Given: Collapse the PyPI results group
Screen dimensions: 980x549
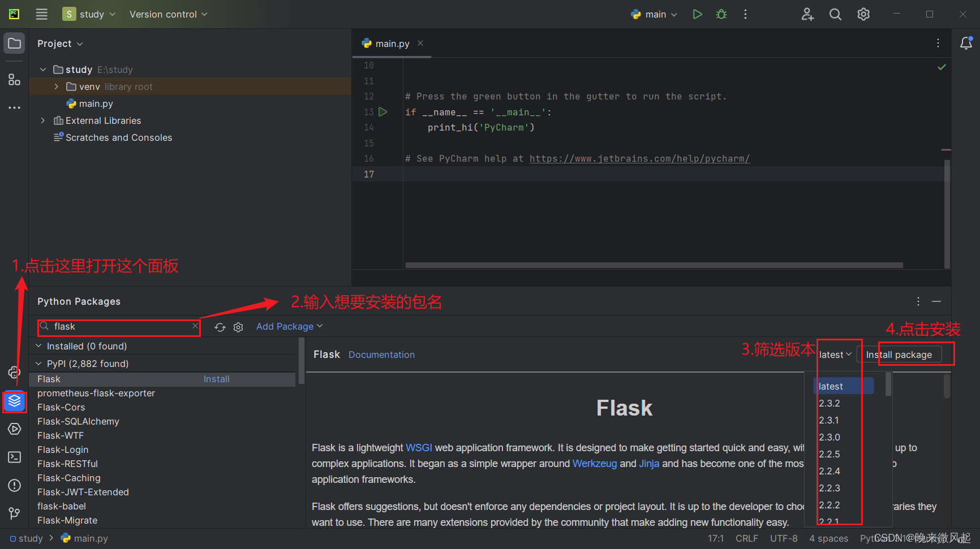Looking at the screenshot, I should point(38,364).
